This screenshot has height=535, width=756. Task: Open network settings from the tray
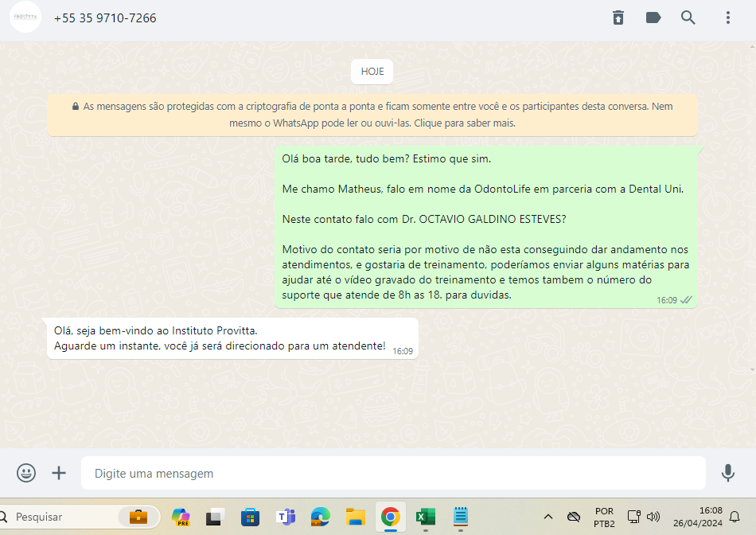[x=634, y=517]
